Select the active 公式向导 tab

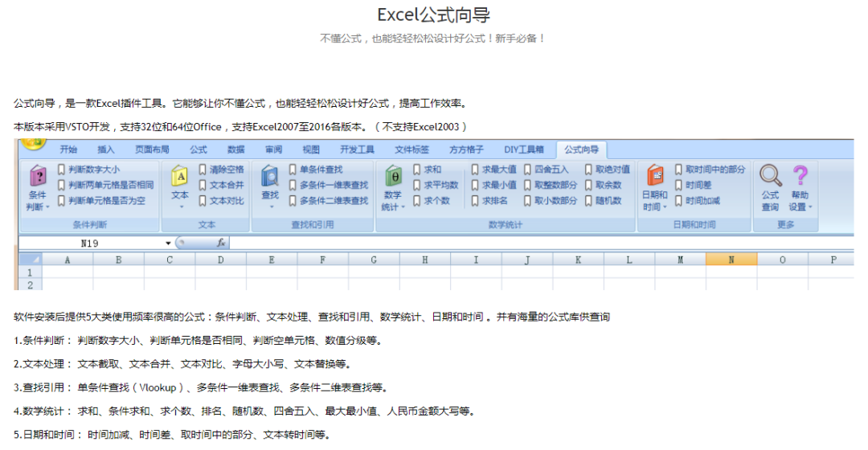click(x=582, y=149)
